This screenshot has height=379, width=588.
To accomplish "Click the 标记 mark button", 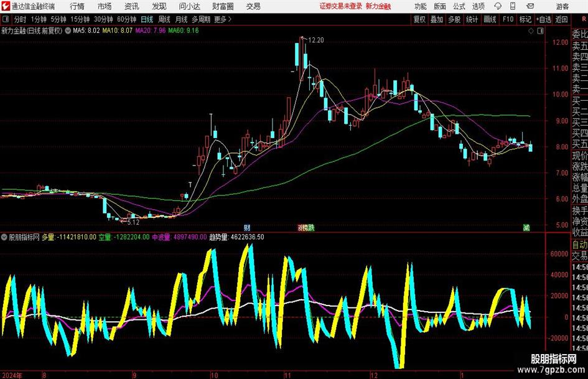I will pyautogui.click(x=525, y=19).
